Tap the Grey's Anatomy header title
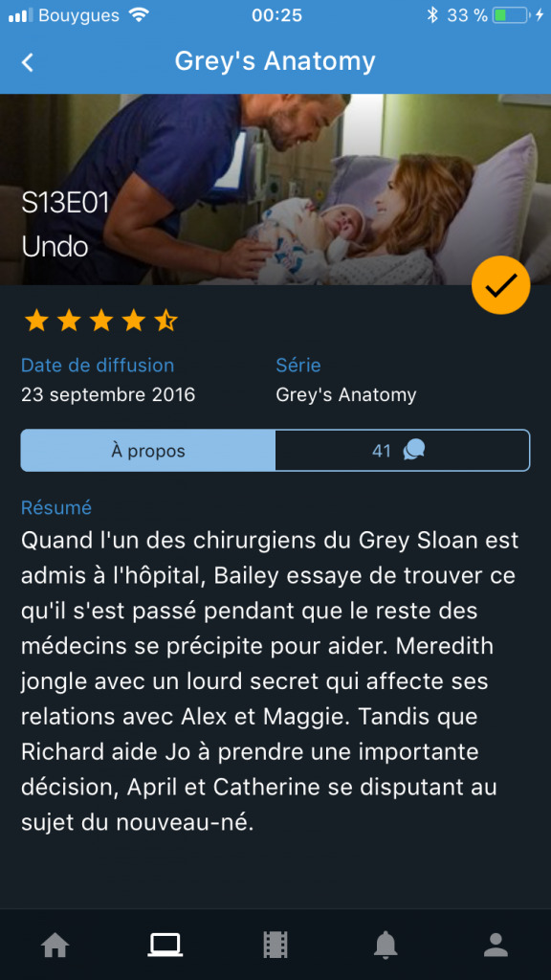 point(275,61)
